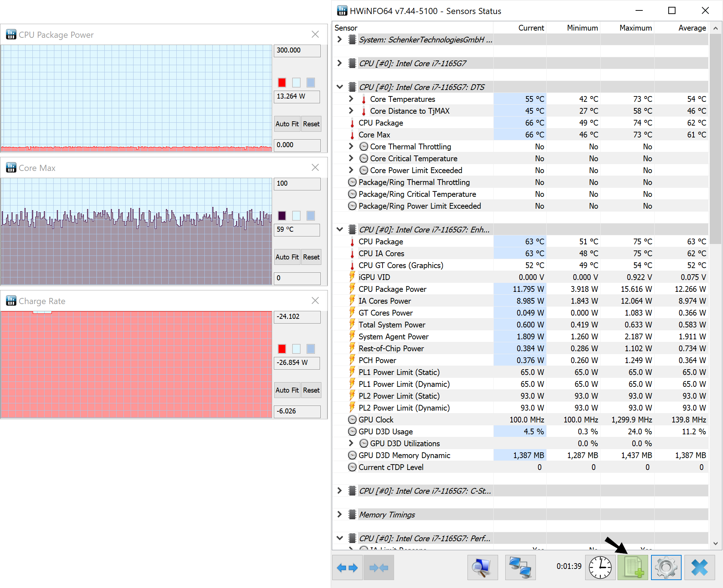Click the scroll down arrow of sensor list
This screenshot has height=588, width=723.
(715, 543)
